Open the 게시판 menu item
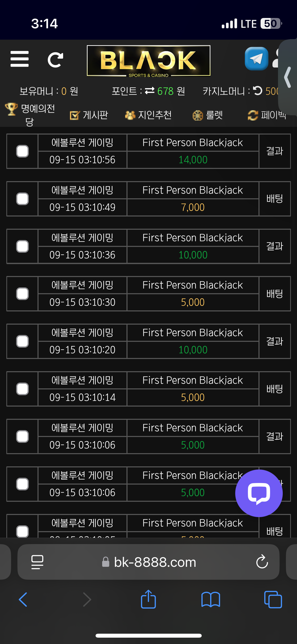This screenshot has height=644, width=297. pyautogui.click(x=89, y=115)
